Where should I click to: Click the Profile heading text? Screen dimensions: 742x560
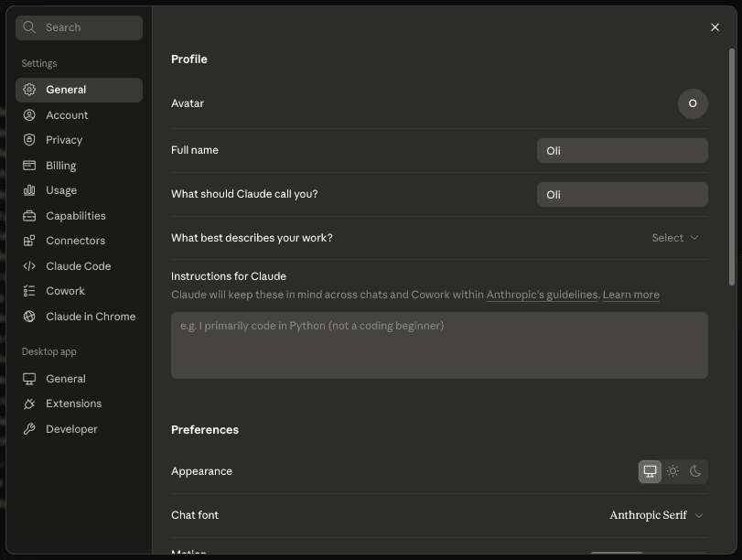[189, 59]
